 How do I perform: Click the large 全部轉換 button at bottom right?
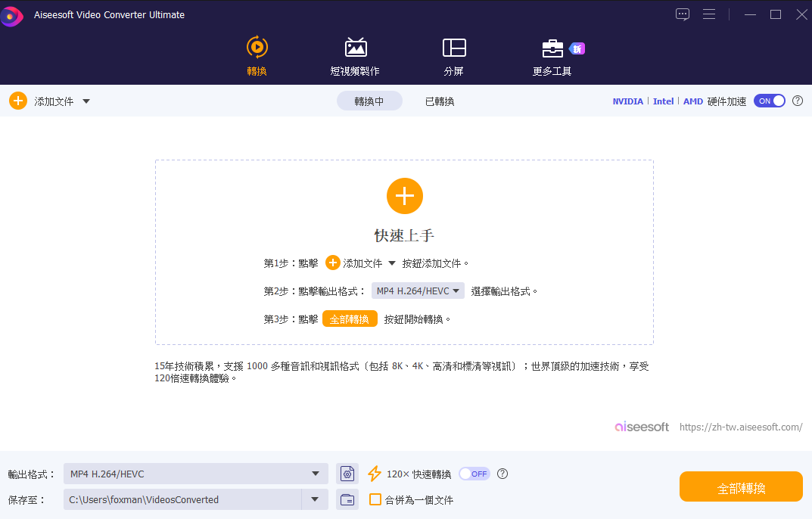coord(741,486)
